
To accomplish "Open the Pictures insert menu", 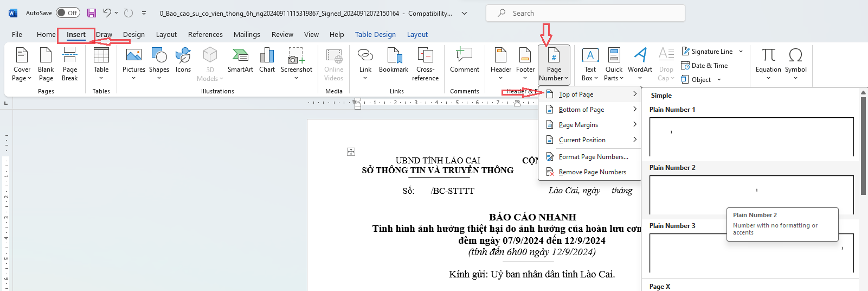I will click(x=134, y=64).
